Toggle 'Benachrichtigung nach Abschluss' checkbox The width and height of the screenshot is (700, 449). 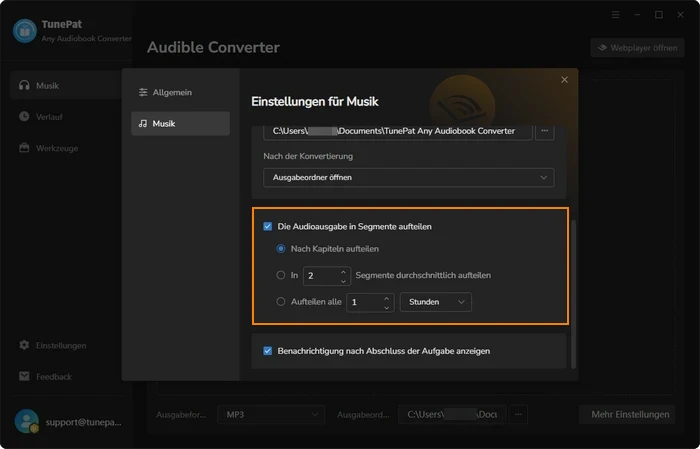tap(267, 351)
